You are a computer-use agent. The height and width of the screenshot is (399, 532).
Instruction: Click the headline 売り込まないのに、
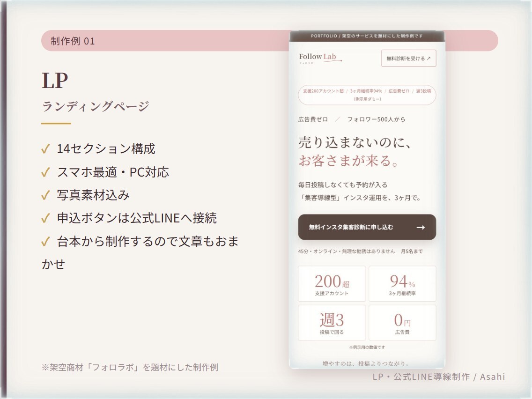[355, 142]
